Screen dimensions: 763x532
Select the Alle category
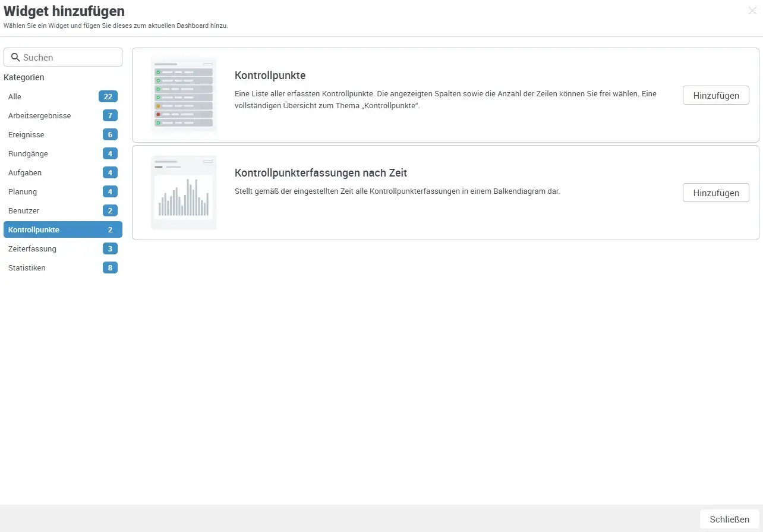pos(14,96)
